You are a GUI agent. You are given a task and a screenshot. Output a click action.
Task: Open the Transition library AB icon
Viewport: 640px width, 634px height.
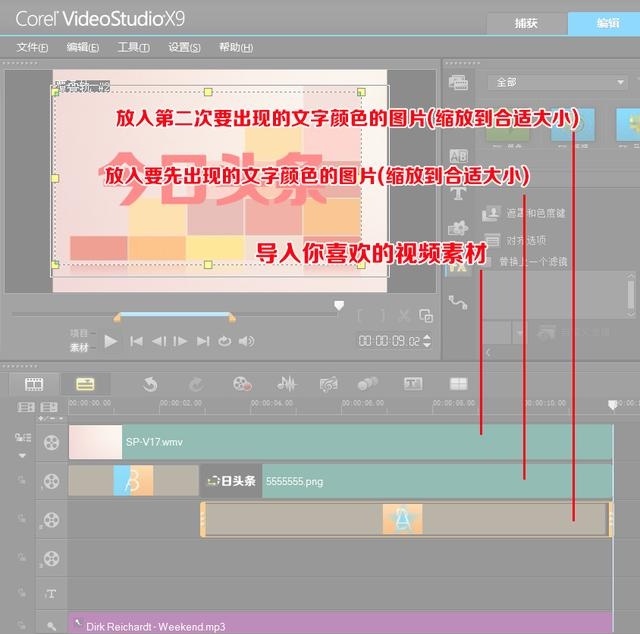coord(458,156)
